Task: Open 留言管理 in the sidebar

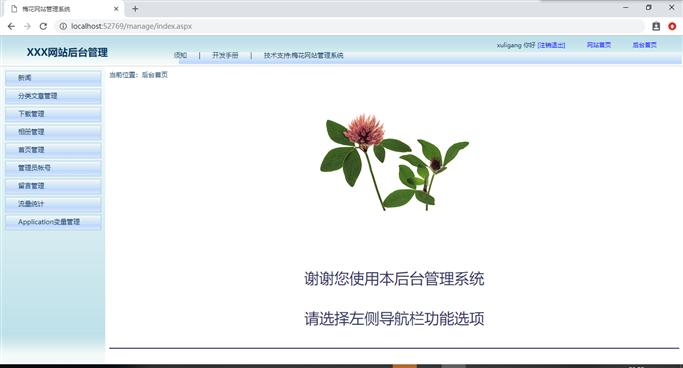Action: pyautogui.click(x=53, y=186)
